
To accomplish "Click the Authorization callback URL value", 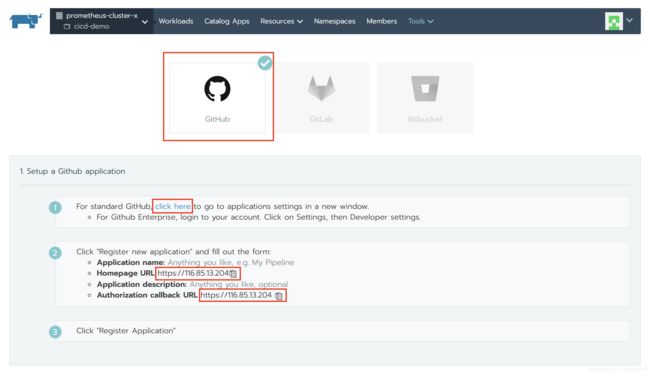I will [236, 295].
